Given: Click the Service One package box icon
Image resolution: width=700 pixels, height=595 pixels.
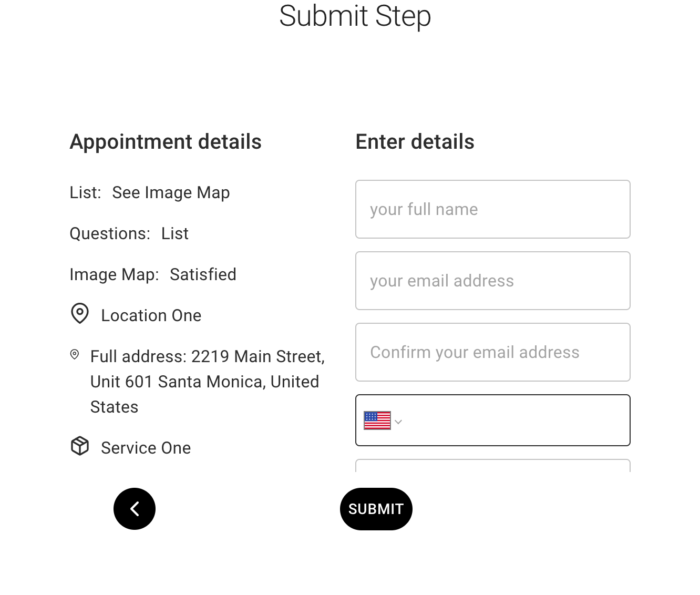Looking at the screenshot, I should tap(80, 446).
